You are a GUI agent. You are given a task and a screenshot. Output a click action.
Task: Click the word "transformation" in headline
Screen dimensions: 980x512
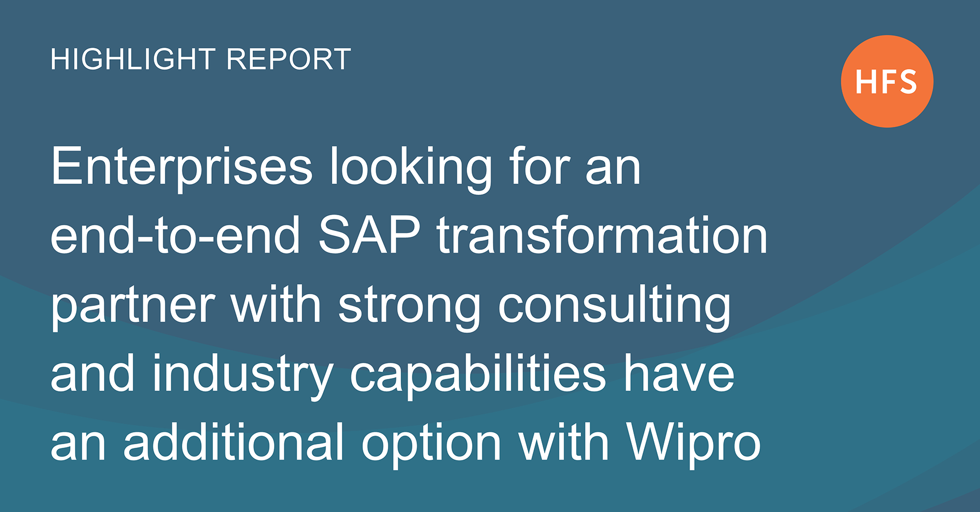click(x=602, y=235)
